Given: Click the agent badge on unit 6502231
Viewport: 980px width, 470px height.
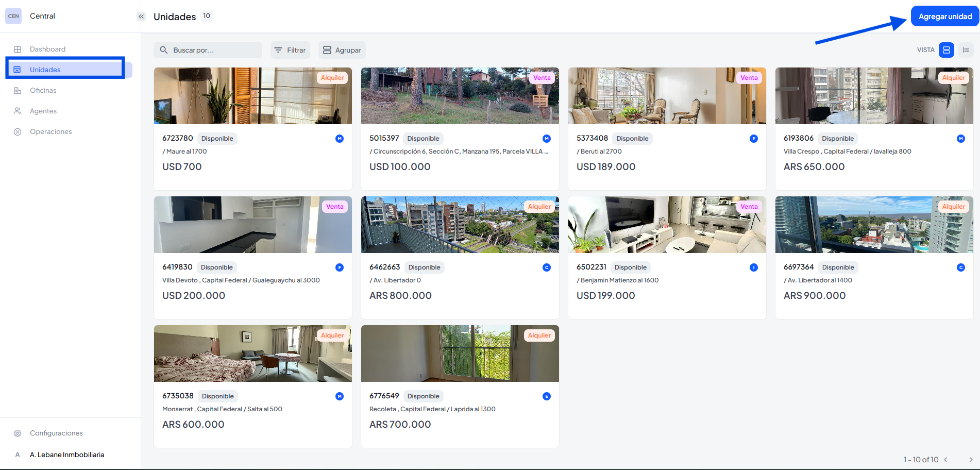Looking at the screenshot, I should [x=753, y=267].
